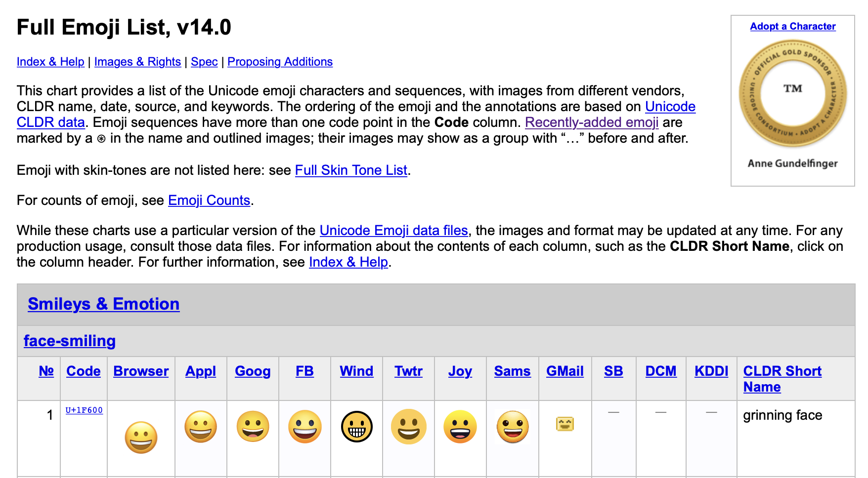
Task: Click the CLDR Short Name column header
Action: pos(782,379)
